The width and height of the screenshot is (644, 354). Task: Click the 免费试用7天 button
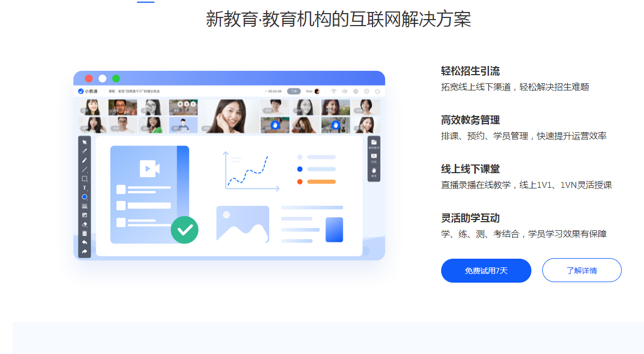click(x=486, y=271)
